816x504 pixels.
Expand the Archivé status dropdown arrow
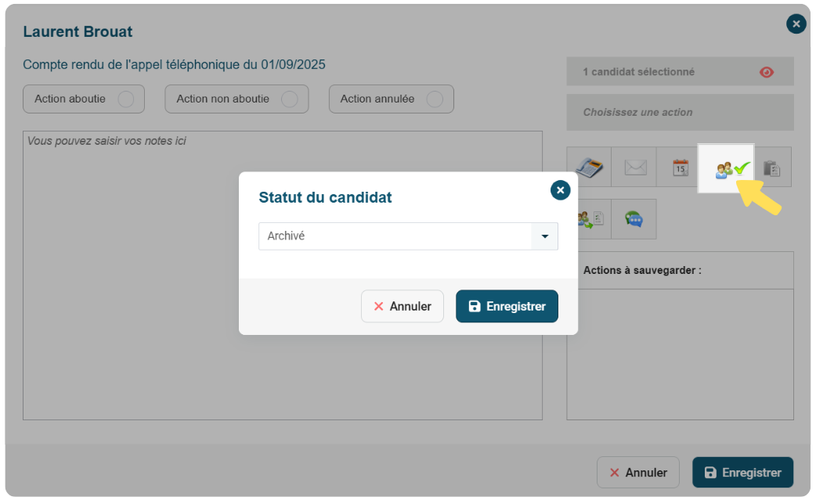point(545,236)
